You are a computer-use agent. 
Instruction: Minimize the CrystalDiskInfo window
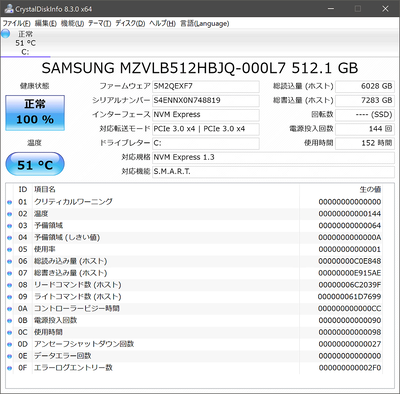click(331, 9)
